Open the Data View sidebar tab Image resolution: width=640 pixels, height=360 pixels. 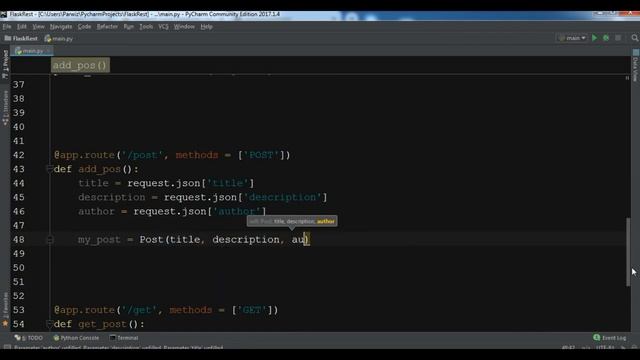[x=636, y=66]
